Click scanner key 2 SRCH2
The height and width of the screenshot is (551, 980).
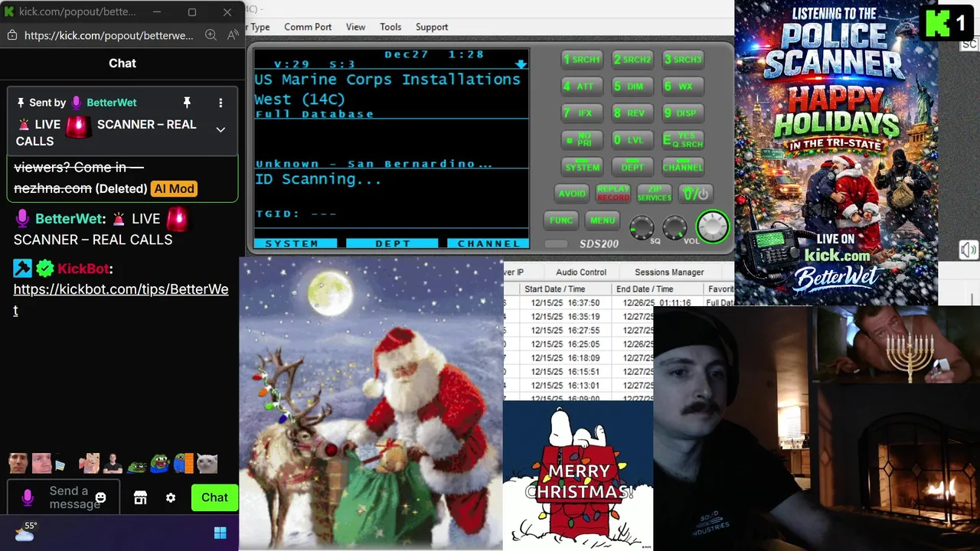point(632,59)
